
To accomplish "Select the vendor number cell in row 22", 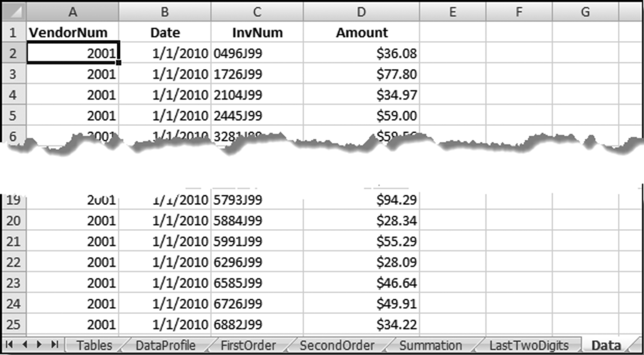I will tap(73, 262).
